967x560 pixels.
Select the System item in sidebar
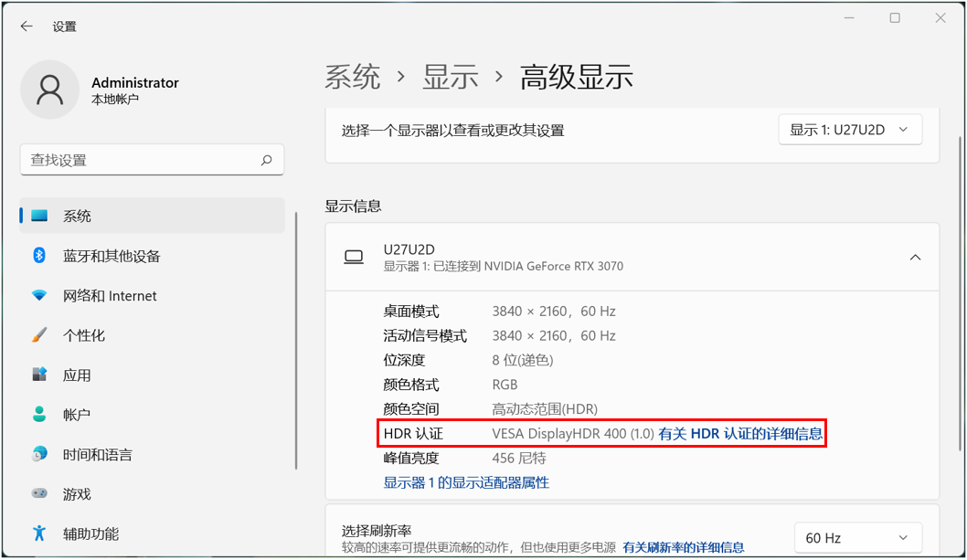pyautogui.click(x=77, y=217)
